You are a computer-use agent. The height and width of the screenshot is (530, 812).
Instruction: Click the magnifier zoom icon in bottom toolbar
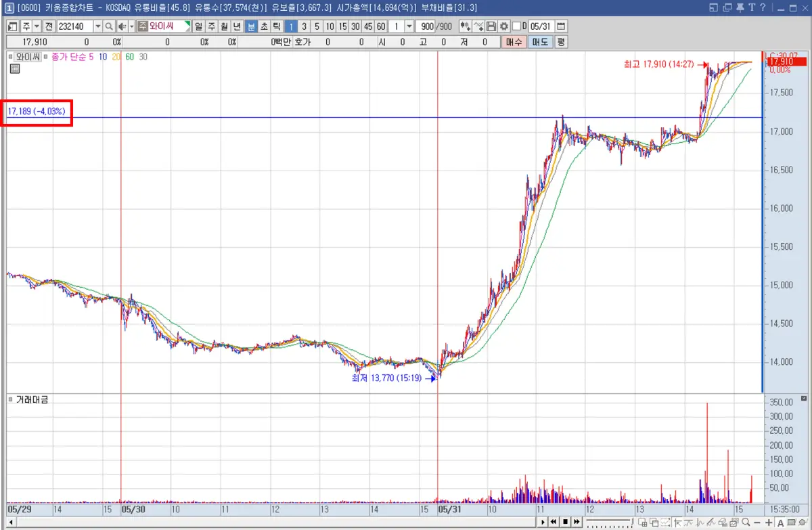click(x=746, y=523)
